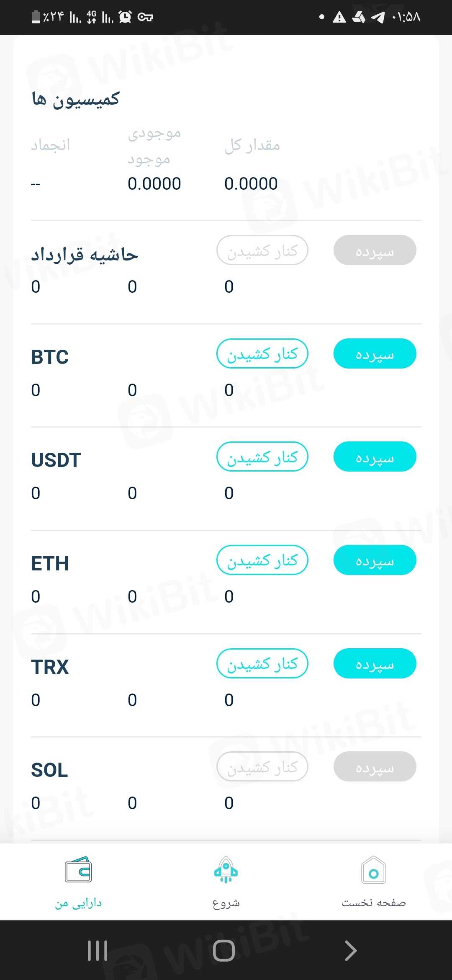Go to home via house icon
This screenshot has width=452, height=980.
373,870
